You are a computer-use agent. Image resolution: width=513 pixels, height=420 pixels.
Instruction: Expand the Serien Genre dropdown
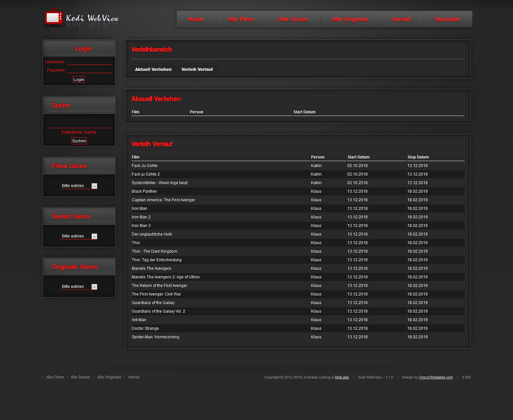tap(79, 236)
